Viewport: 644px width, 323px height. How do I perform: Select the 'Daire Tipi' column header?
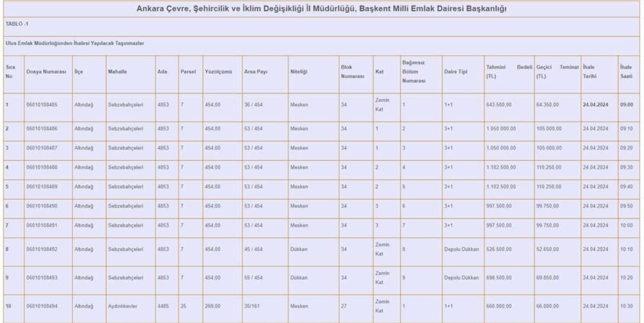456,71
